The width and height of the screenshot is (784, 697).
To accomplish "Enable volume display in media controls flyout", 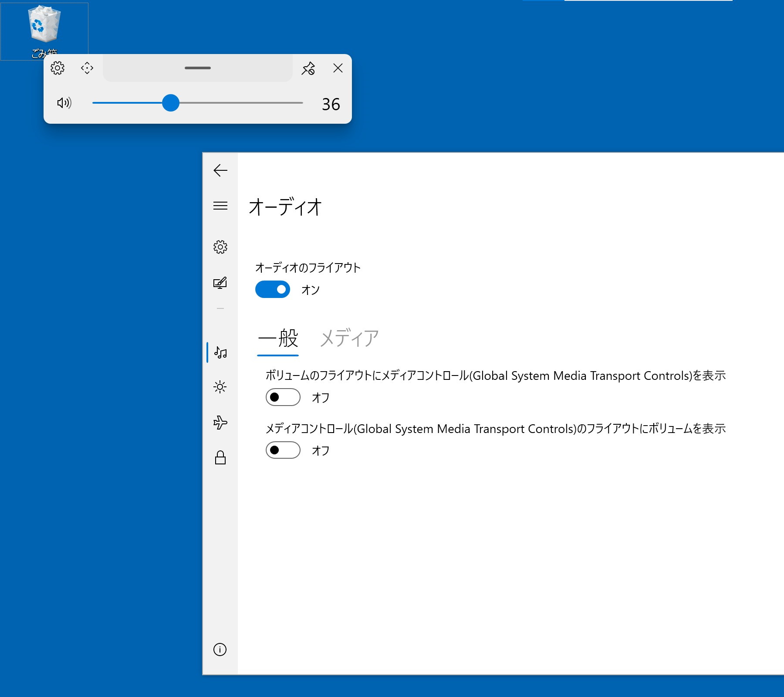I will coord(283,450).
